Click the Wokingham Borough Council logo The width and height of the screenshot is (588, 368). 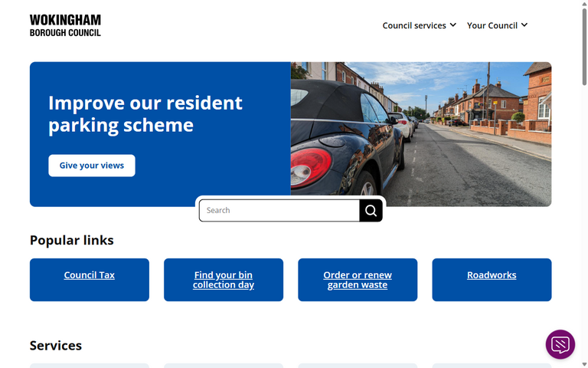click(65, 25)
